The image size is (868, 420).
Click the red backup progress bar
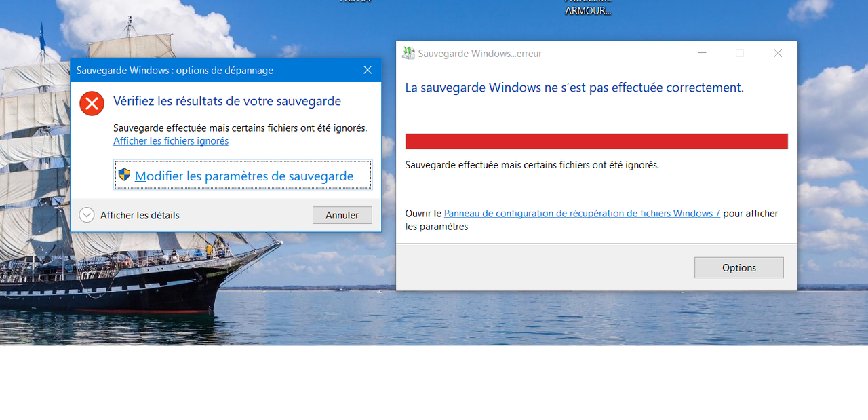coord(596,141)
